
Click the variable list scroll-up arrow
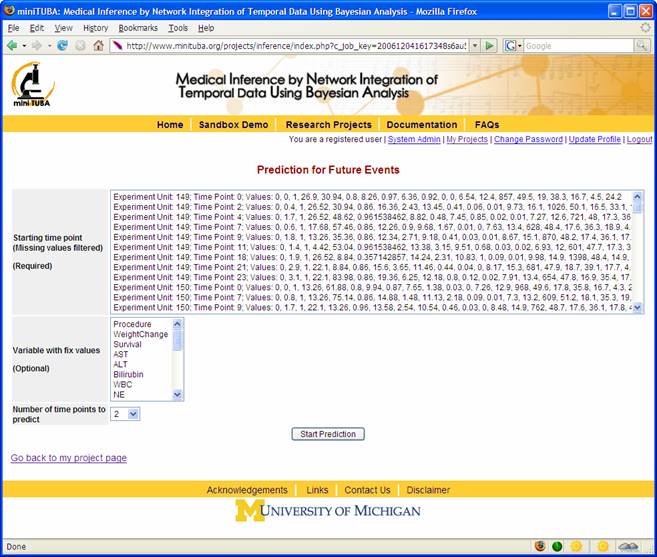[177, 324]
